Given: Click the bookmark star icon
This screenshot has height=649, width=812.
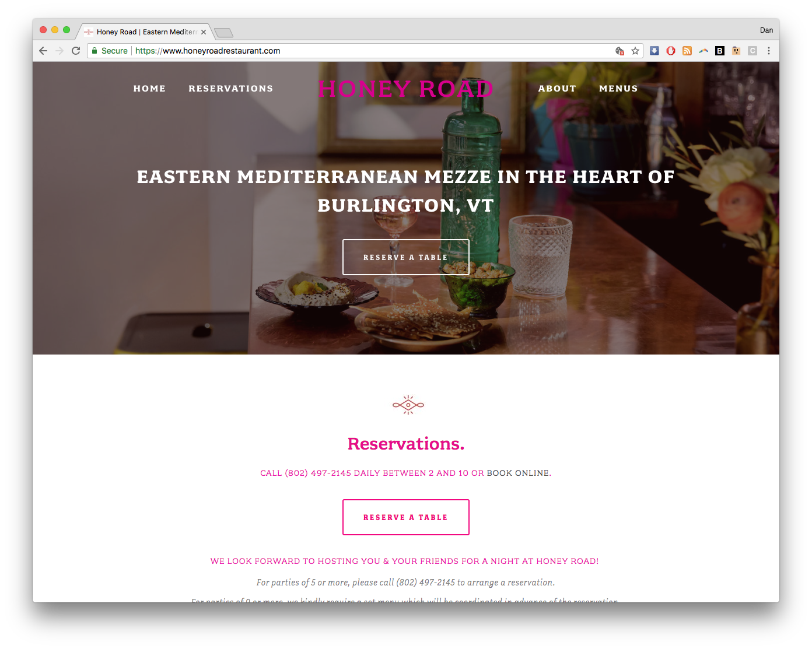Looking at the screenshot, I should (x=635, y=51).
